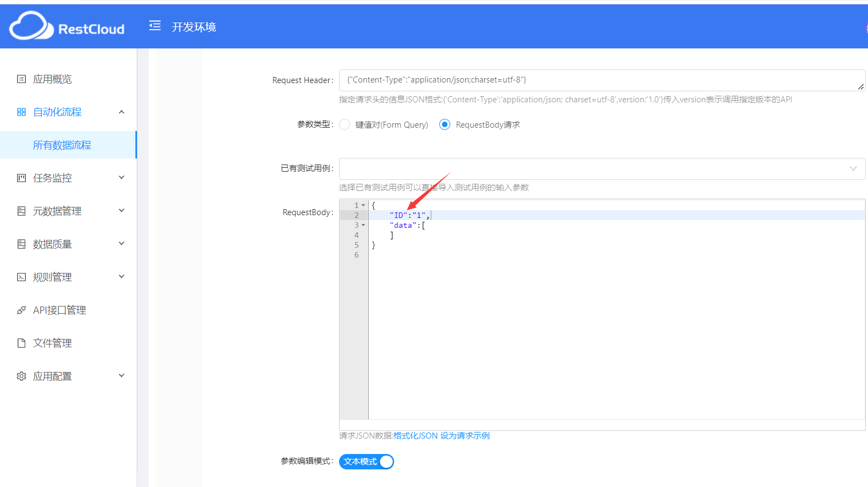This screenshot has width=868, height=487.
Task: Open 数据质量 menu item
Action: pos(68,244)
